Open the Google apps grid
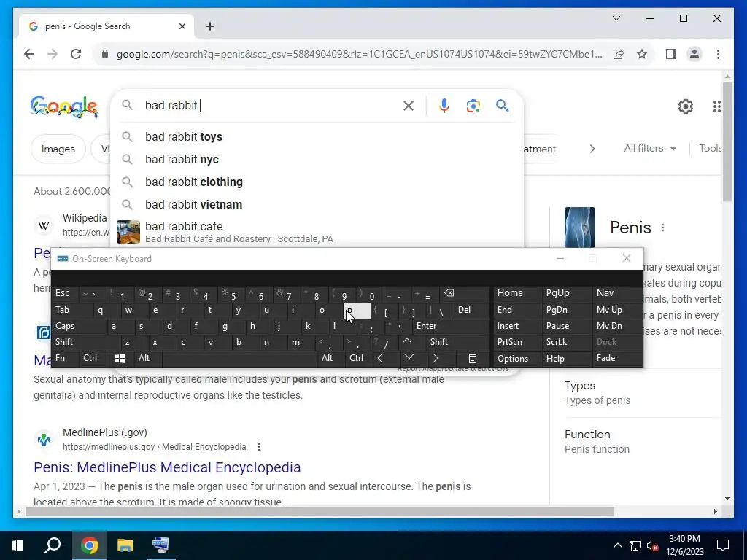Screen dimensions: 747x560 tap(716, 106)
